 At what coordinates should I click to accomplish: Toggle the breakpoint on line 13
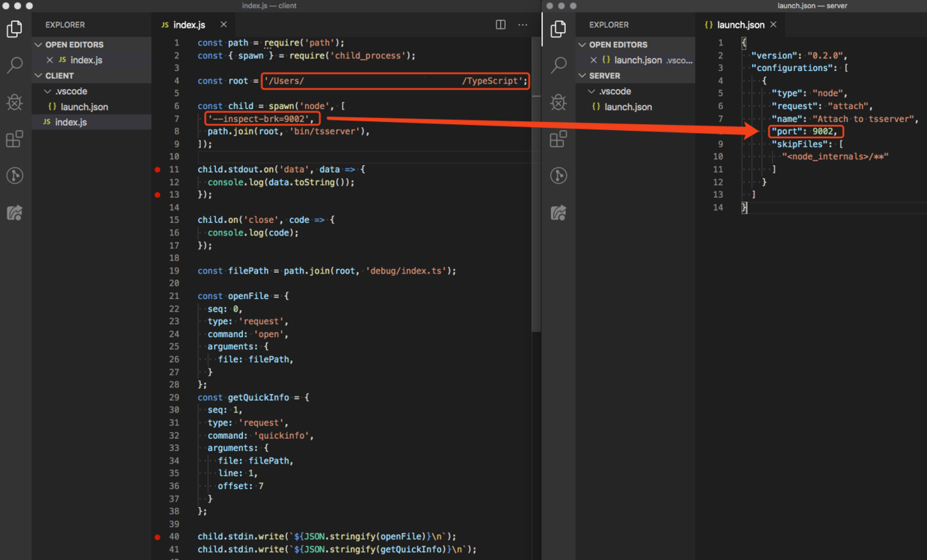click(x=157, y=194)
